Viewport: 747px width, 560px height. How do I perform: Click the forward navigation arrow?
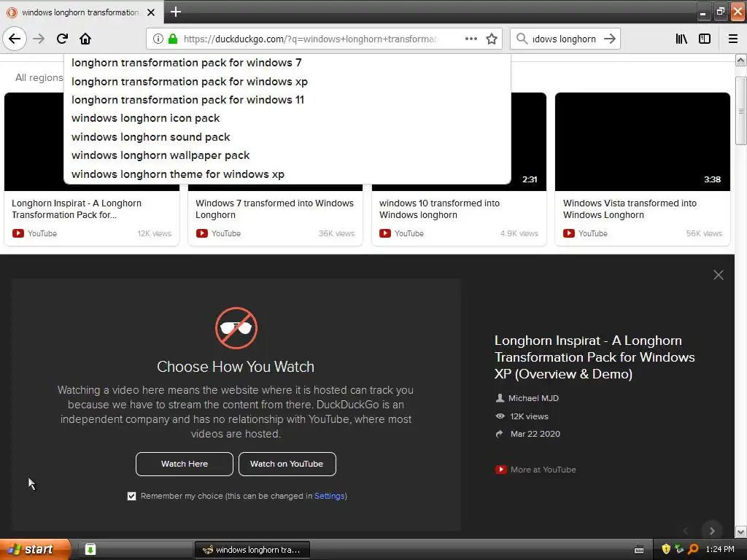(x=39, y=39)
